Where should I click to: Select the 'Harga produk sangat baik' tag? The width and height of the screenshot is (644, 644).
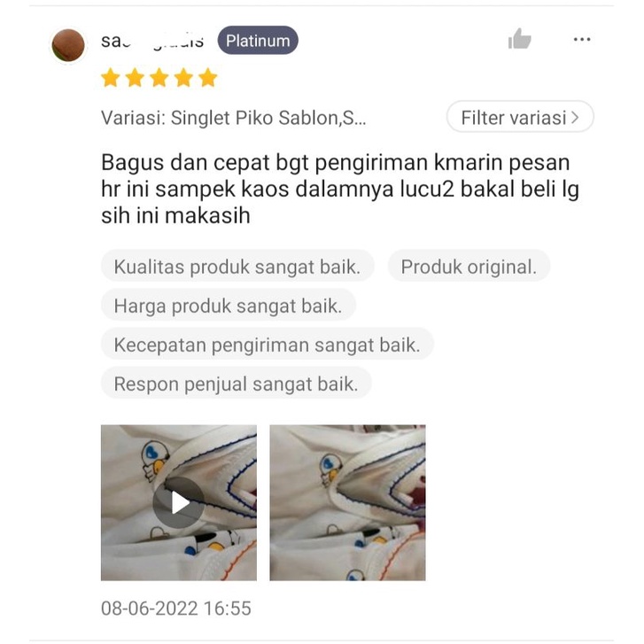pos(229,305)
